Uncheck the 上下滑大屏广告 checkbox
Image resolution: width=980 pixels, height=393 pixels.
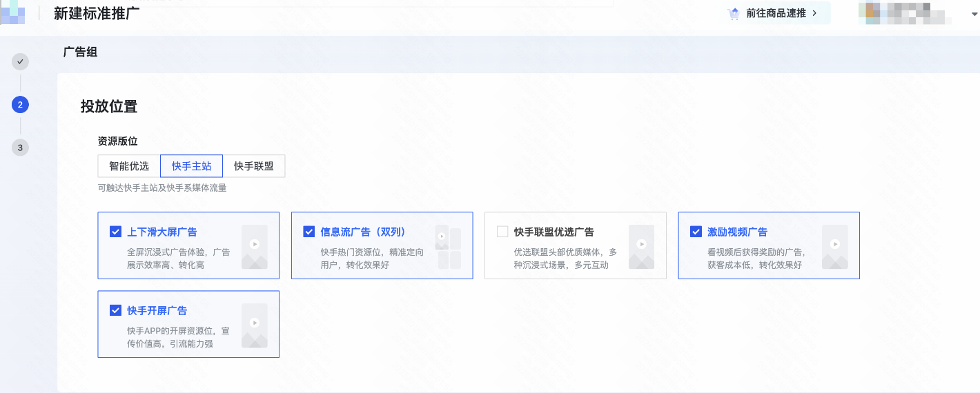pos(116,232)
